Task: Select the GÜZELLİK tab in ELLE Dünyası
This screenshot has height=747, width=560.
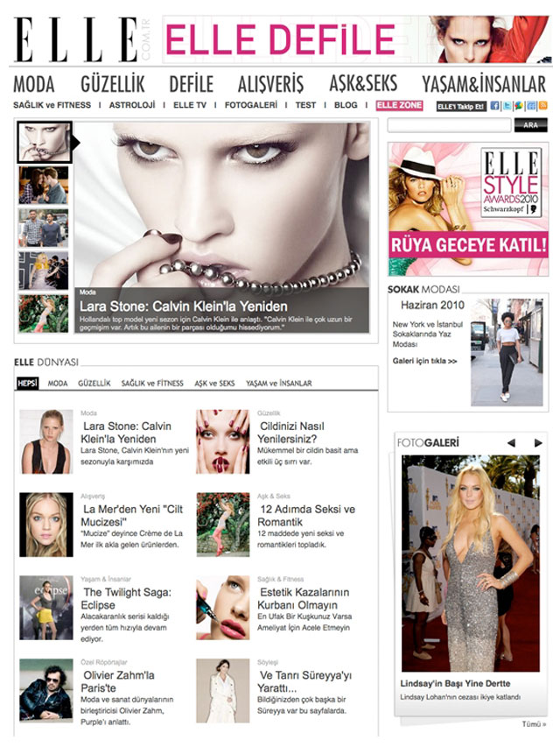Action: pyautogui.click(x=94, y=383)
